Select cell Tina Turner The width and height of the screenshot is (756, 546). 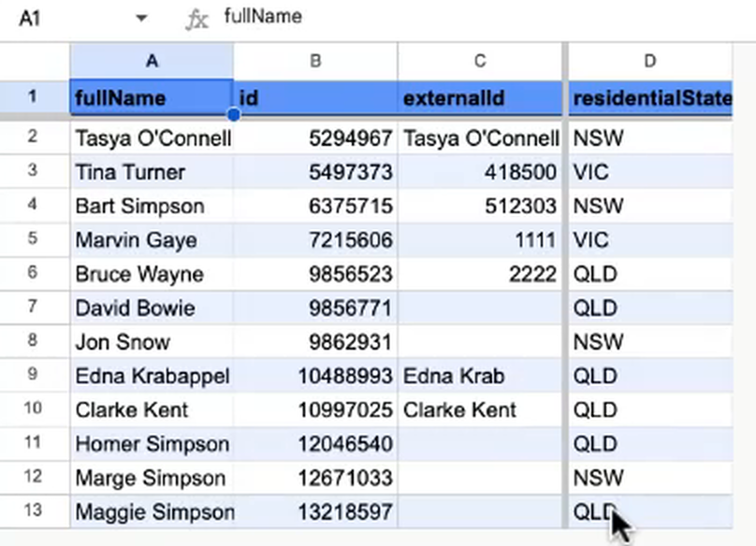152,172
